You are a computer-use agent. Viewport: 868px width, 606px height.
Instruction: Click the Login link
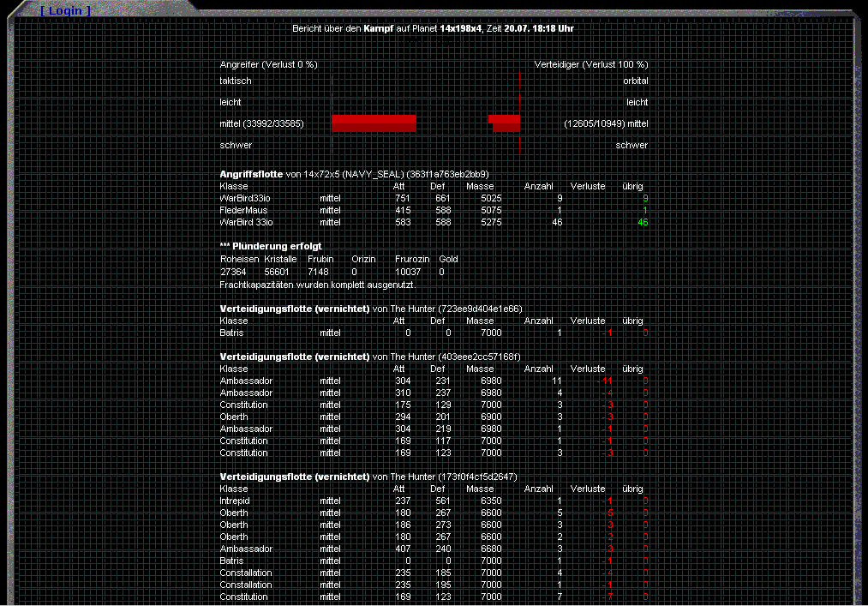[65, 10]
